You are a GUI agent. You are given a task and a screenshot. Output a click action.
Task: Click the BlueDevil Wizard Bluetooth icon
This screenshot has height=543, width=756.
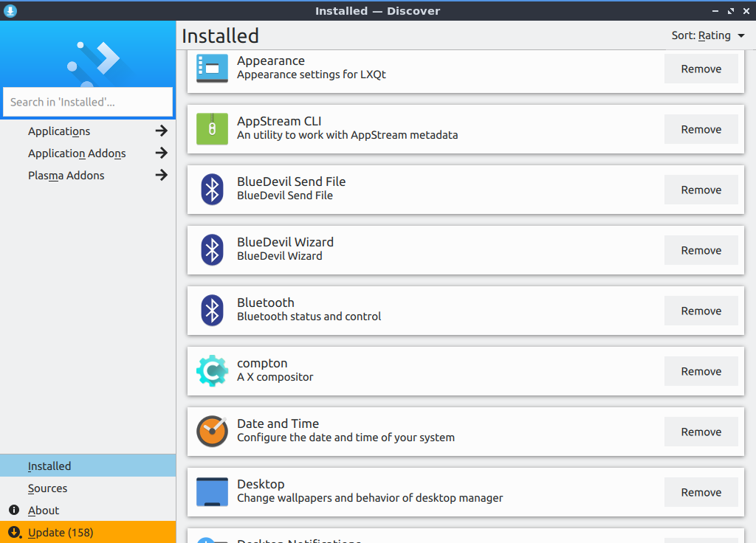pyautogui.click(x=213, y=250)
